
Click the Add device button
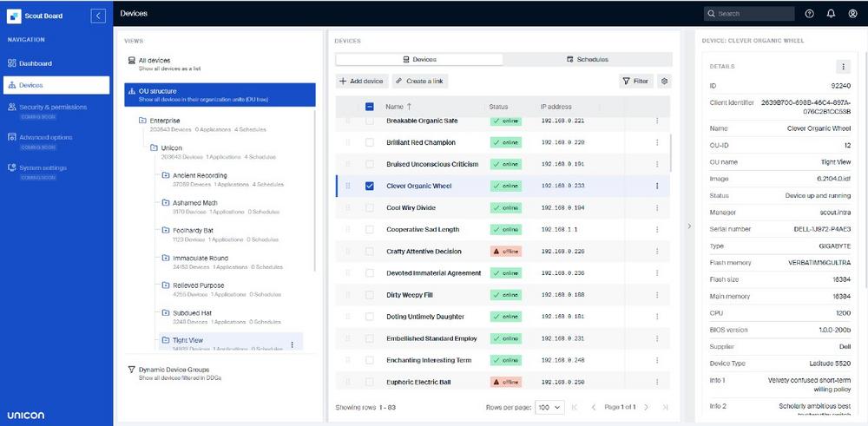[x=361, y=81]
